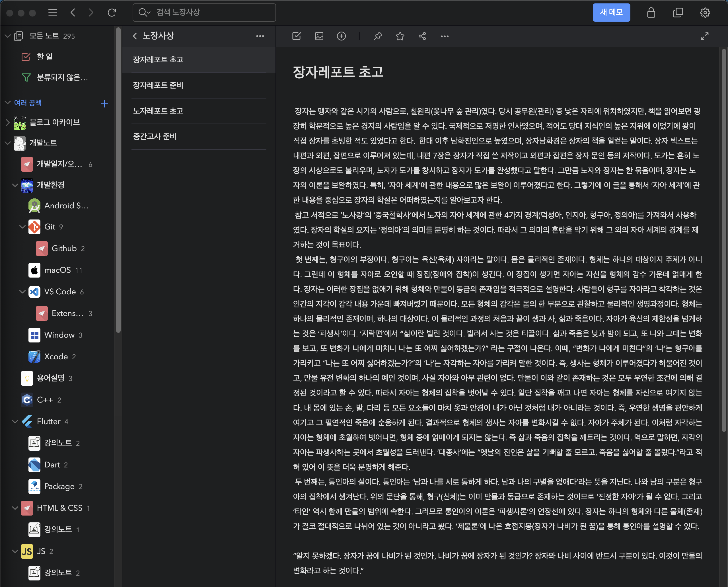Go back from 노장사상 notebook header
Viewport: 728px width, 587px height.
[135, 36]
